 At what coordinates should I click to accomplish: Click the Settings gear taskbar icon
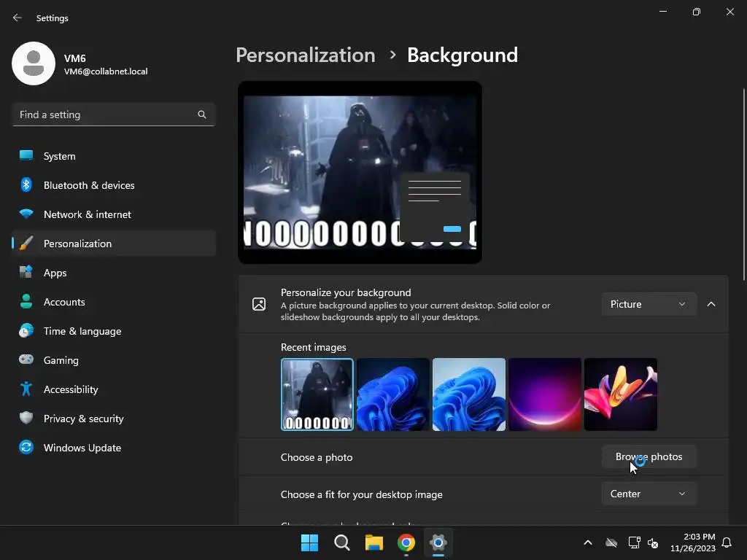438,542
